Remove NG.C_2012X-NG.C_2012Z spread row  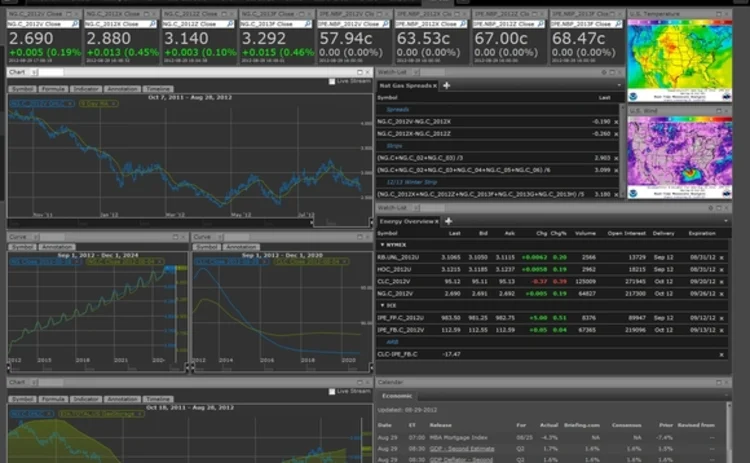tap(616, 134)
